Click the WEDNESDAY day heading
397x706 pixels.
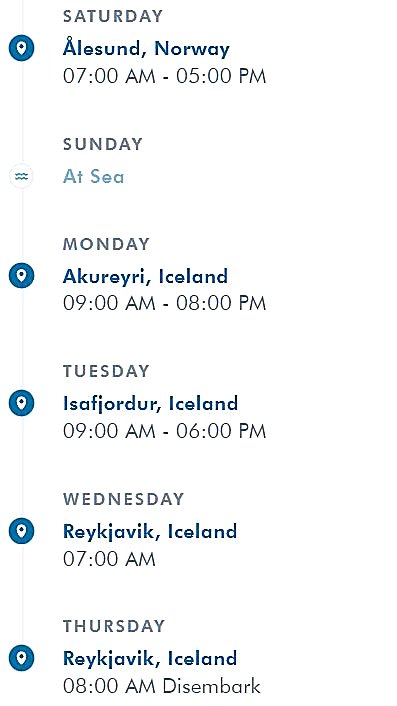123,499
